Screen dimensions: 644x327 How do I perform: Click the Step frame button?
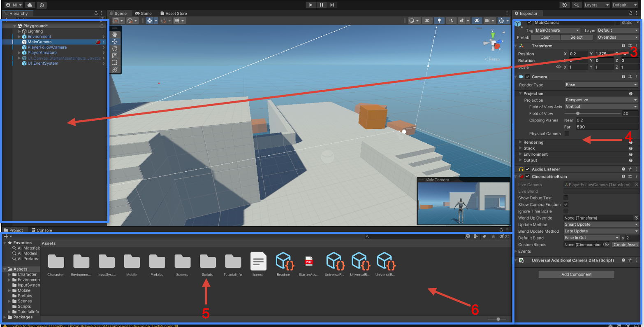[x=332, y=5]
